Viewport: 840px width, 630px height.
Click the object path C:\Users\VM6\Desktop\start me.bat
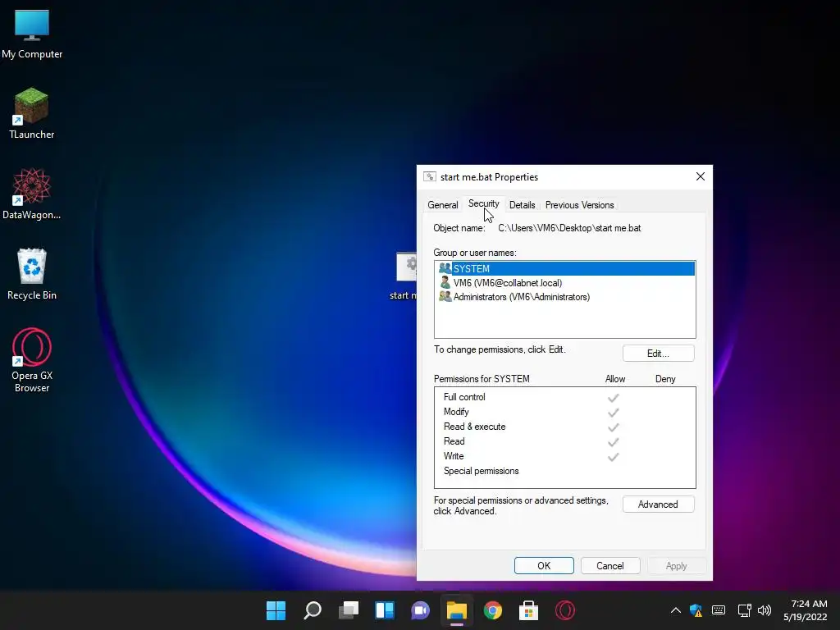569,228
